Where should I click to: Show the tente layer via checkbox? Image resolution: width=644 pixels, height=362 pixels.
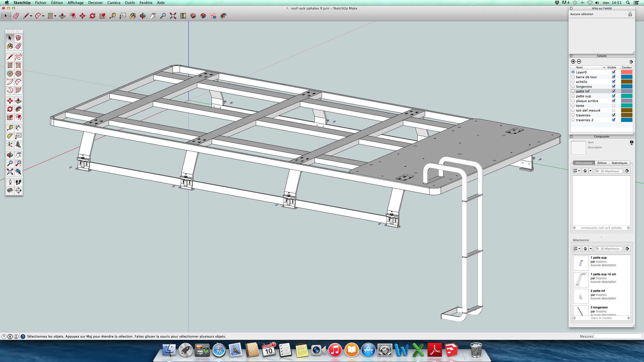[x=614, y=106]
